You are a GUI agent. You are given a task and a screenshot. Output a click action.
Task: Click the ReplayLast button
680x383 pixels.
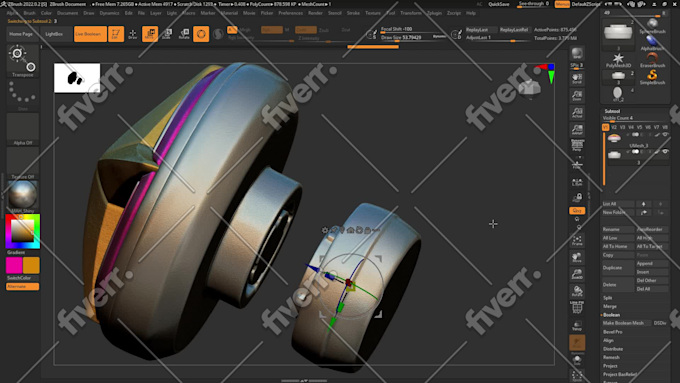pos(481,30)
